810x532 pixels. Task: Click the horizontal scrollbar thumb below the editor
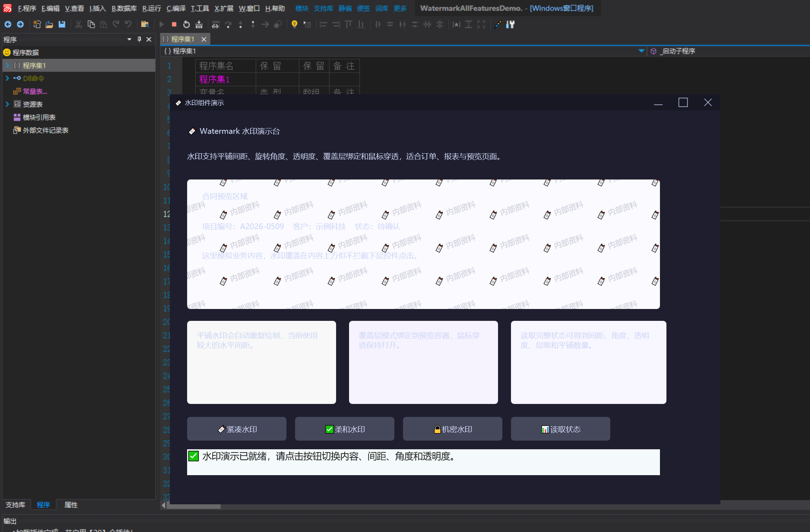coord(194,506)
